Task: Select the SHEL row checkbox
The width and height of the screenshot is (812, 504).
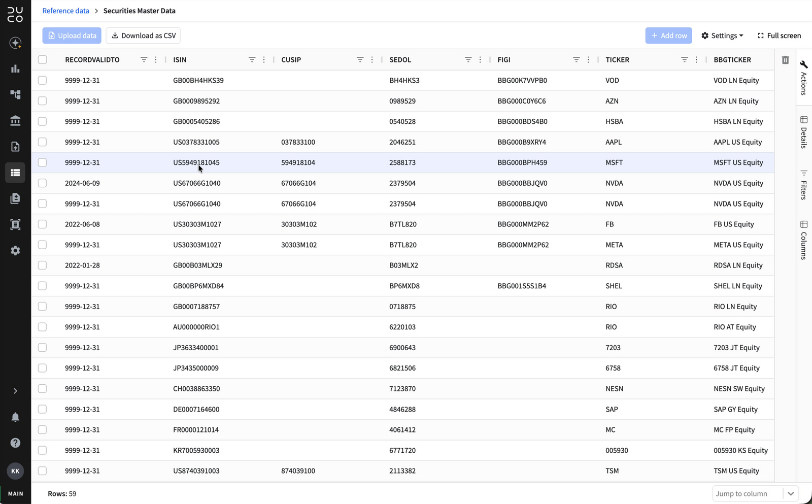Action: coord(42,286)
